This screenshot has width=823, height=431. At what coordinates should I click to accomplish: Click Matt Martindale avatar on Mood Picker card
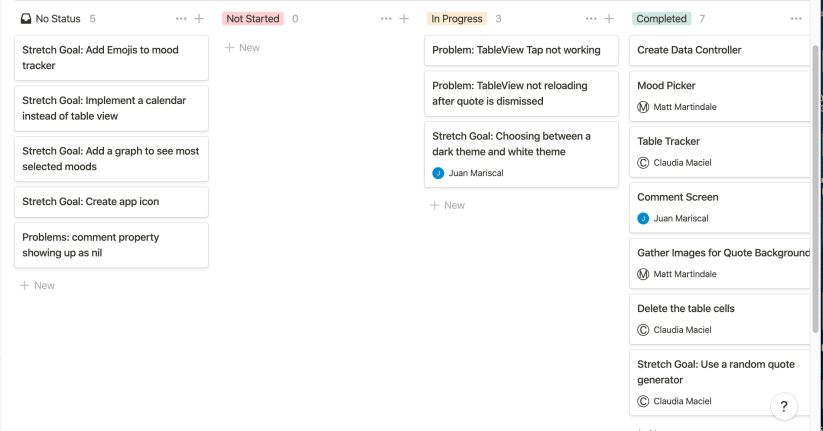tap(643, 107)
